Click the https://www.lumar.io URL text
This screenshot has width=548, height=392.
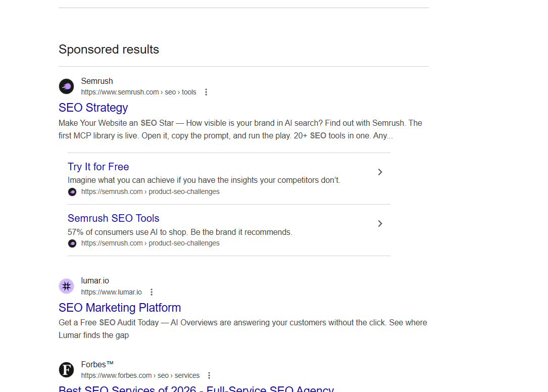point(112,292)
